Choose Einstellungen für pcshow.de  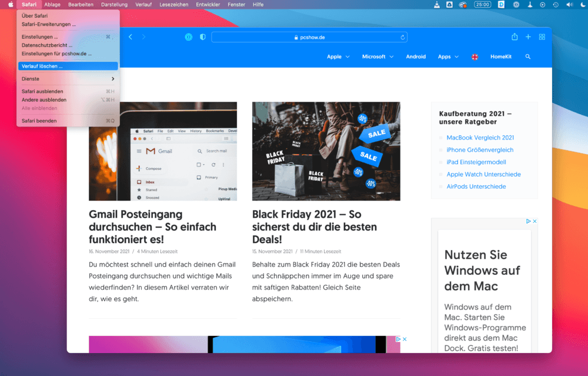coord(68,54)
